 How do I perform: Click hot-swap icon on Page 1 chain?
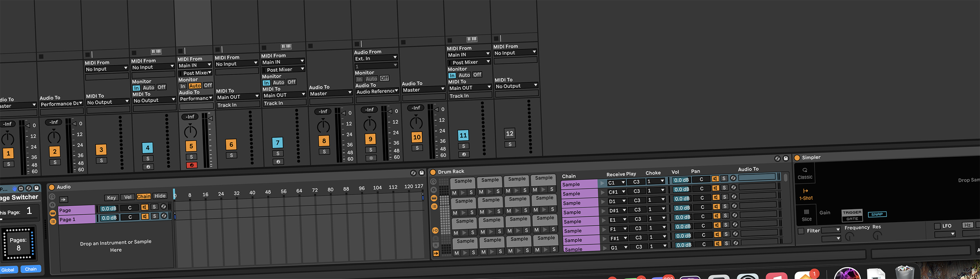point(164,216)
